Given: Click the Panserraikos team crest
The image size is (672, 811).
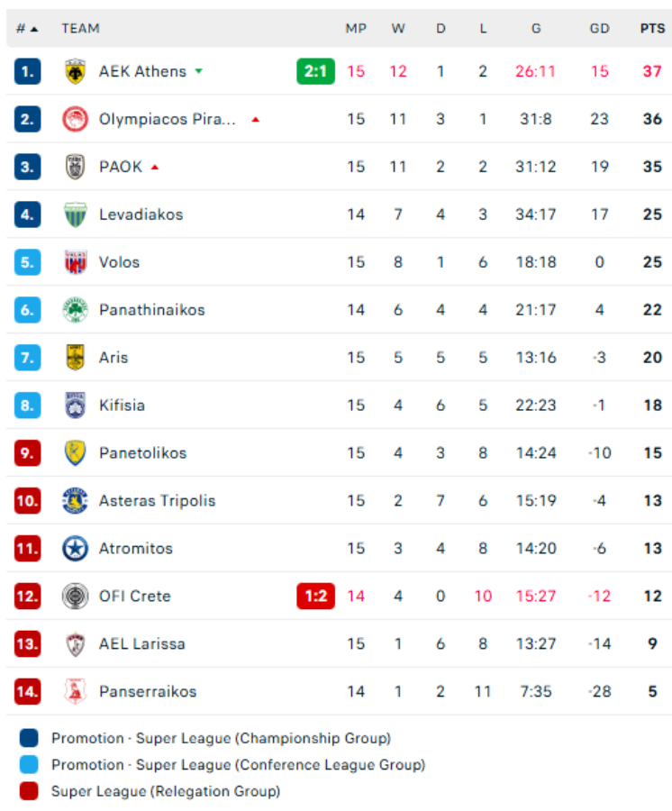Looking at the screenshot, I should point(76,691).
